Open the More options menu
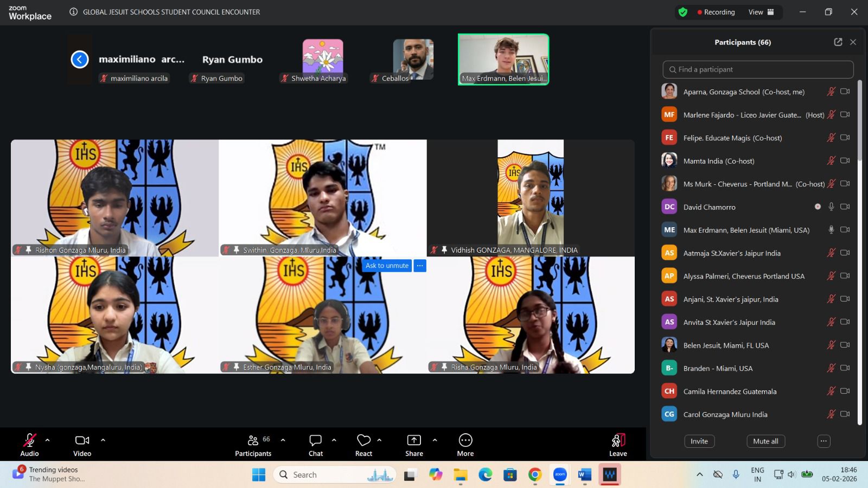 (465, 445)
